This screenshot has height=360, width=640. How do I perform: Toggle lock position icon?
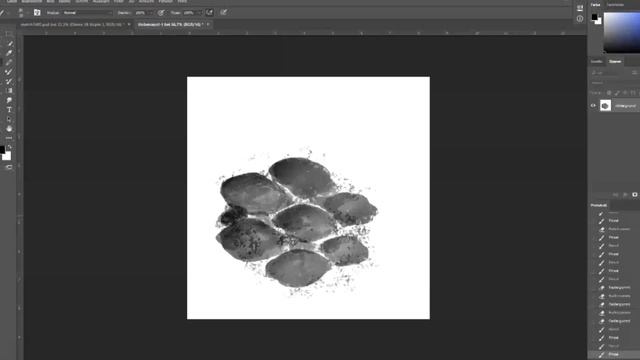coord(625,93)
